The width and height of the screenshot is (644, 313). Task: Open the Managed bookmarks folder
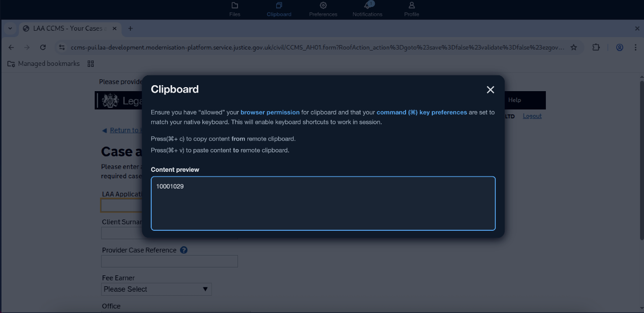[x=44, y=63]
